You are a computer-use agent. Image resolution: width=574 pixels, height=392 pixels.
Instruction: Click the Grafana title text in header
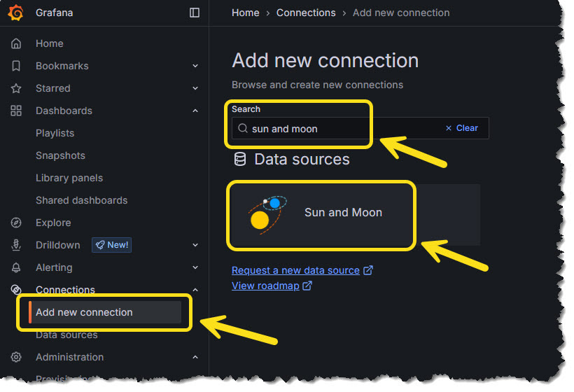(54, 13)
